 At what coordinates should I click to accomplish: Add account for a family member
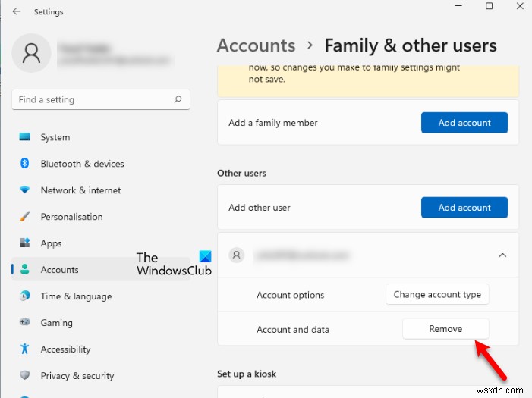pos(464,123)
